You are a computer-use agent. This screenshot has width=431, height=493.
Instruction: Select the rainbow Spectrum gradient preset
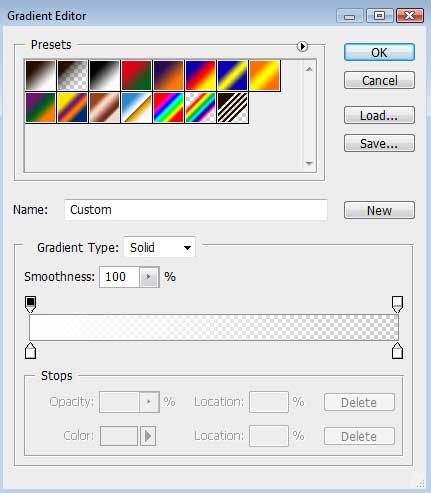tap(168, 108)
